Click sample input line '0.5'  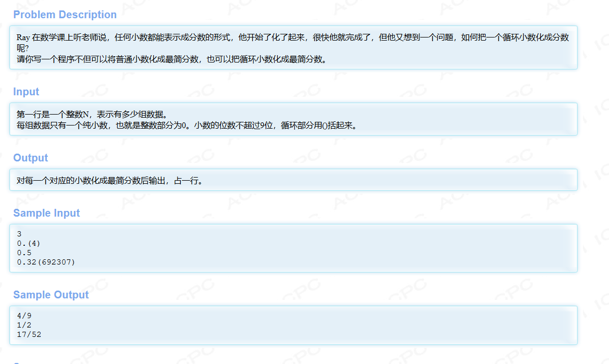[x=24, y=253]
